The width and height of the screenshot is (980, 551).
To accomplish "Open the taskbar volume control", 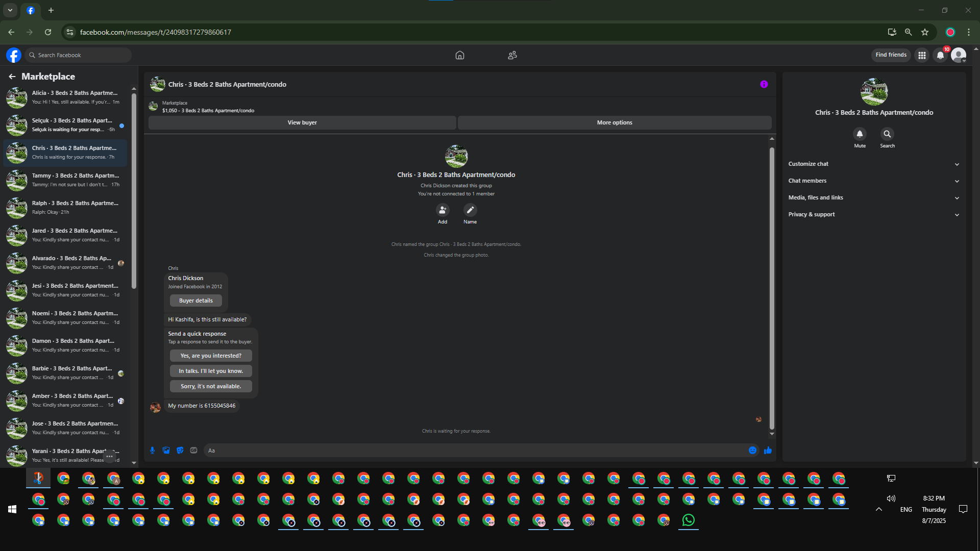I will click(891, 499).
